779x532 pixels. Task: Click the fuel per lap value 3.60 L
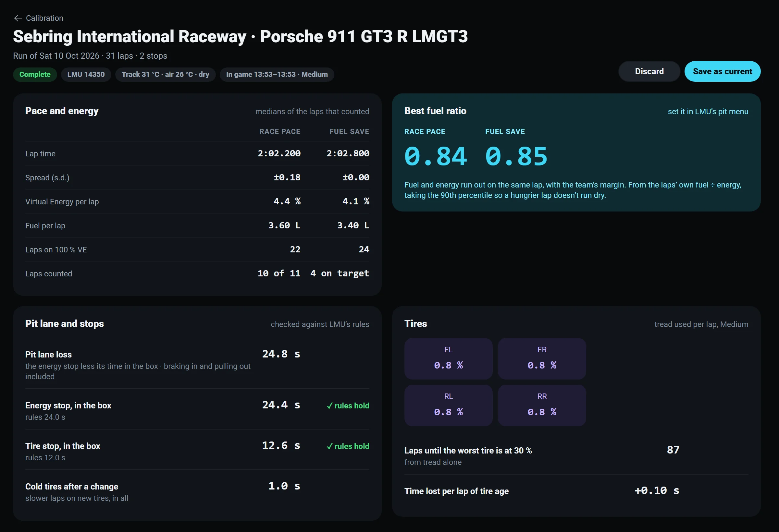point(284,225)
